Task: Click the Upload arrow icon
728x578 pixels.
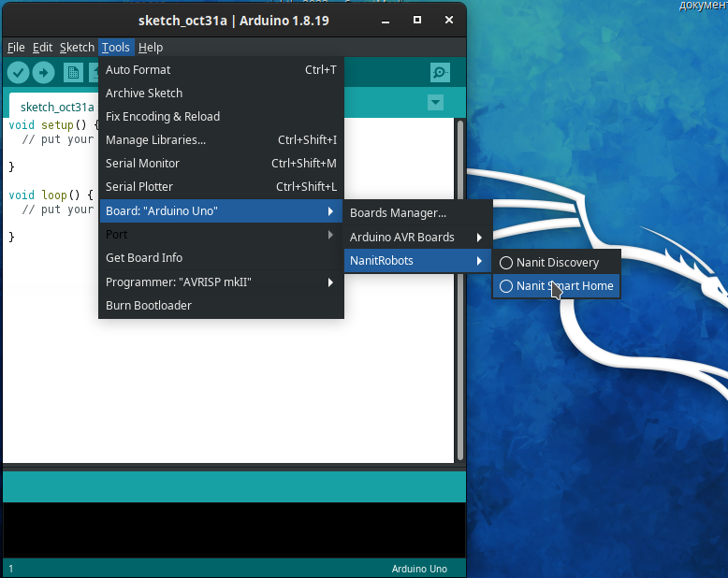Action: click(x=44, y=72)
